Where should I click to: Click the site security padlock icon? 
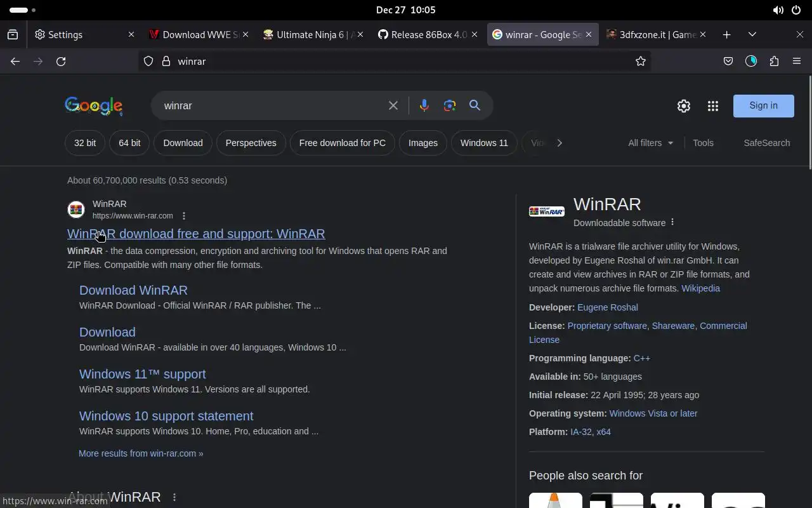166,61
